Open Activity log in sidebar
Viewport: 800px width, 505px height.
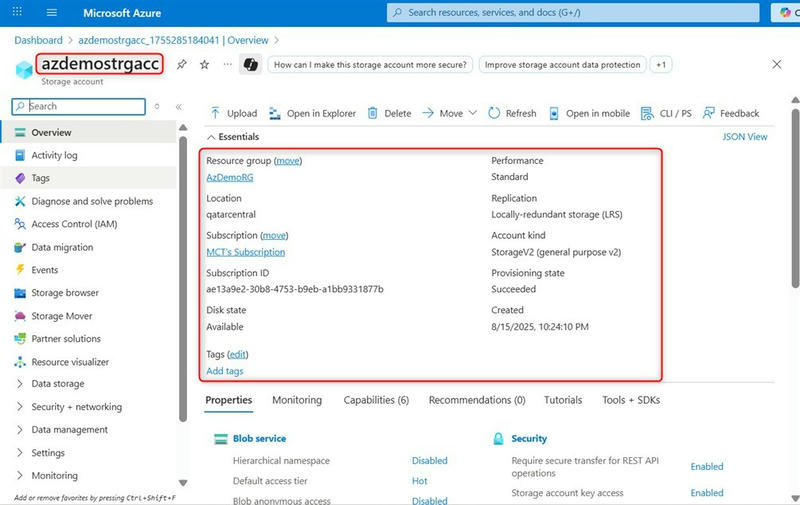point(89,155)
